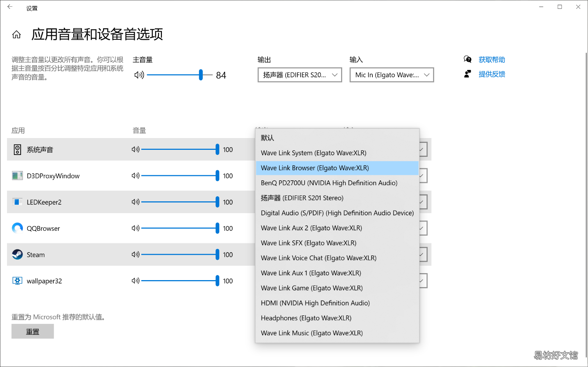Click the 系统声音 app icon
Viewport: 588px width, 367px height.
(x=17, y=149)
